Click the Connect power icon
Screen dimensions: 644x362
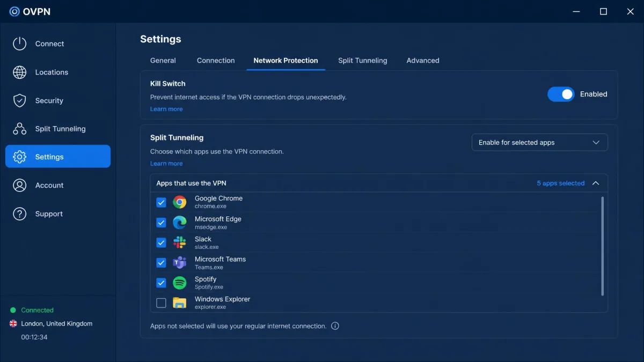point(20,44)
